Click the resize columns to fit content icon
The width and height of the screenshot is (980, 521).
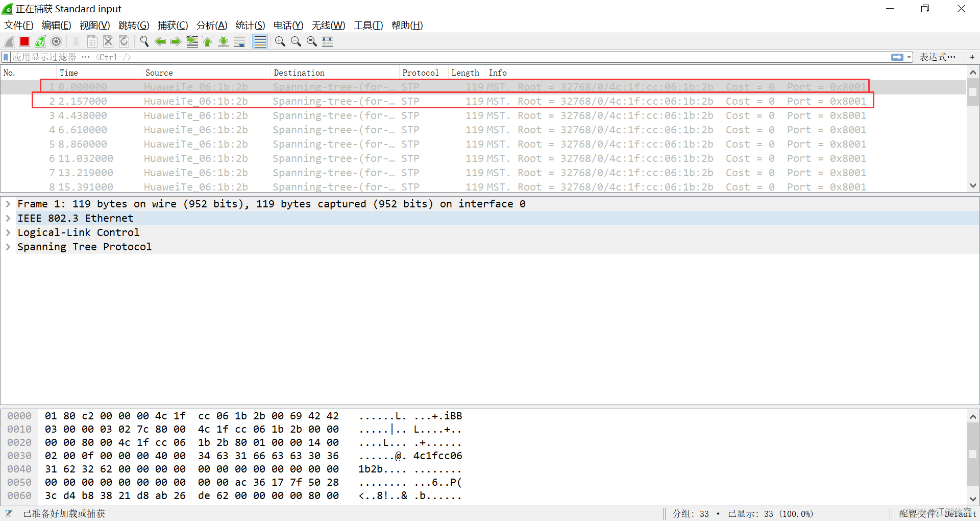[328, 42]
